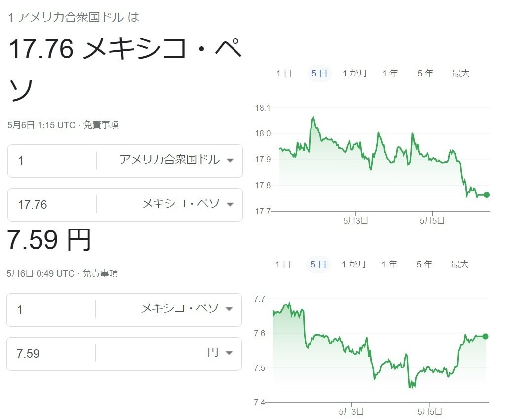
Task: Open the top 免責事項 disclaimer link
Action: tap(101, 125)
